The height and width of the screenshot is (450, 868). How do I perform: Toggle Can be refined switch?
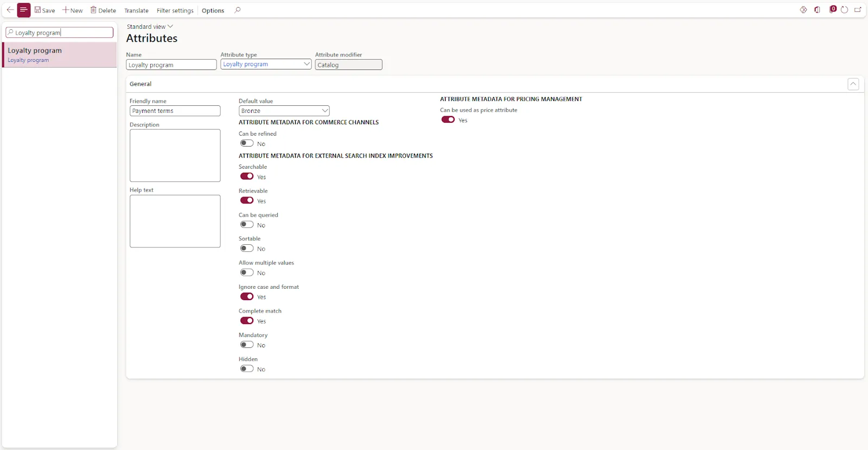pos(247,143)
